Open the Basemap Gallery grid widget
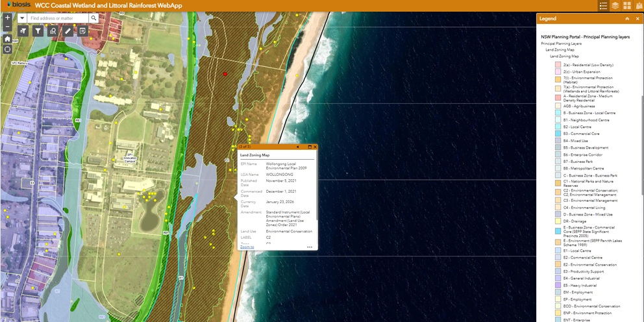Viewport: 644px width, 322px height. [x=627, y=6]
